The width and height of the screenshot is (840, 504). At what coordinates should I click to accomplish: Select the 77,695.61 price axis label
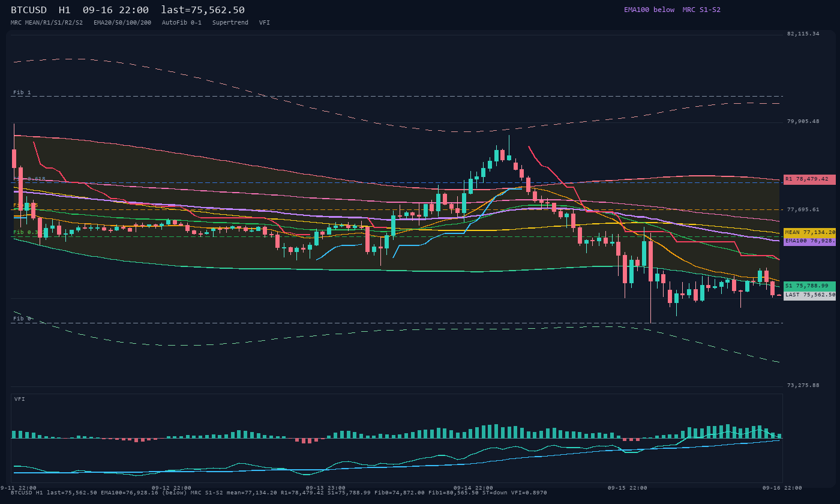[x=804, y=209]
